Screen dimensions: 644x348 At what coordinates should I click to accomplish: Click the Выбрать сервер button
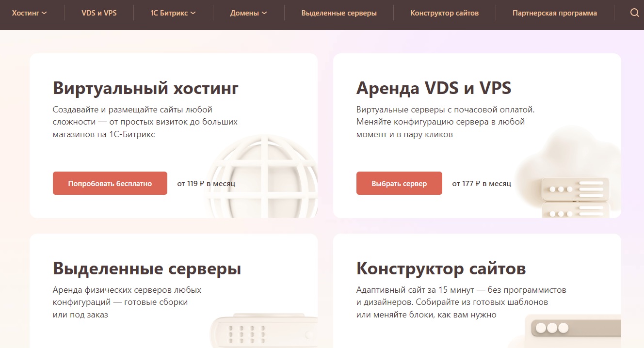coord(399,183)
